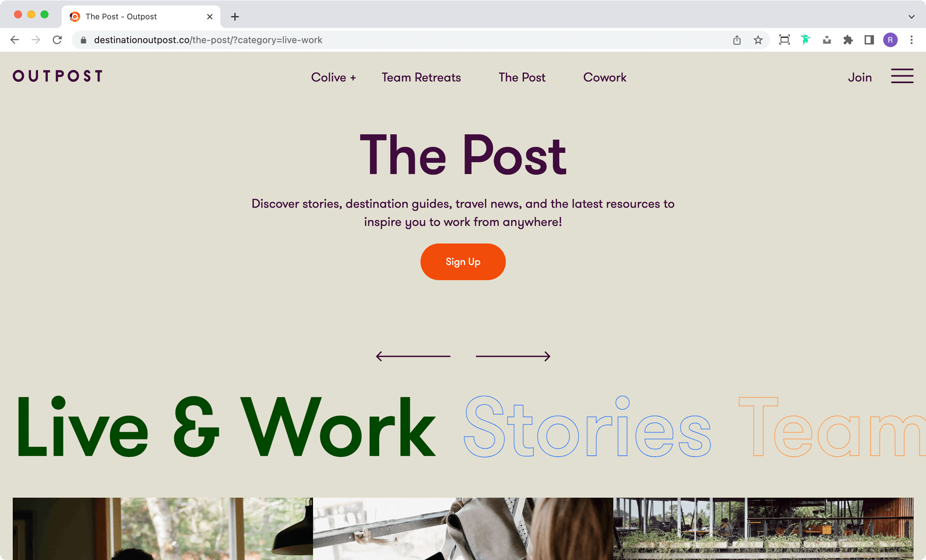Open the Team Retreats nav item

point(421,77)
